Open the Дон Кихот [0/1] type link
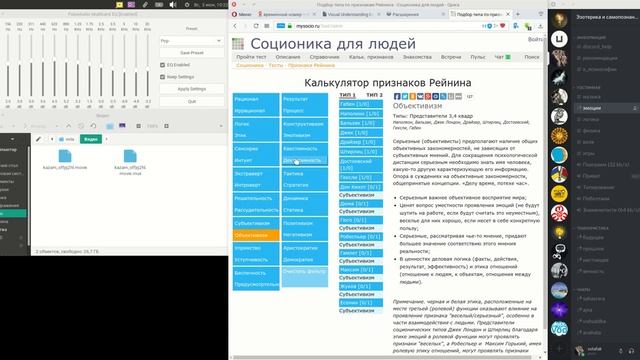 [360, 187]
